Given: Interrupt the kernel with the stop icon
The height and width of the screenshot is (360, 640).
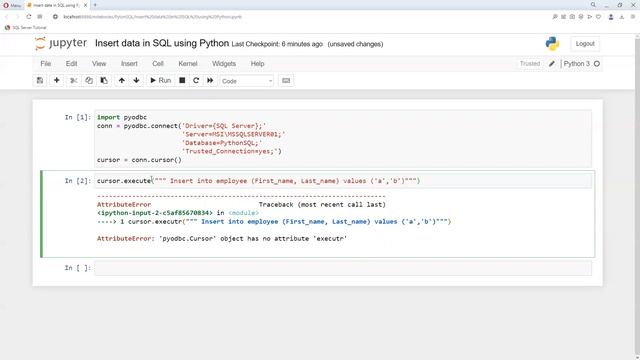Looking at the screenshot, I should [x=182, y=80].
